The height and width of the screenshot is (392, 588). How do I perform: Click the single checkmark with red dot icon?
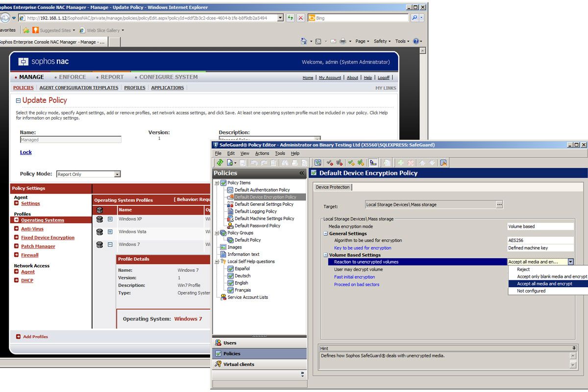click(330, 163)
